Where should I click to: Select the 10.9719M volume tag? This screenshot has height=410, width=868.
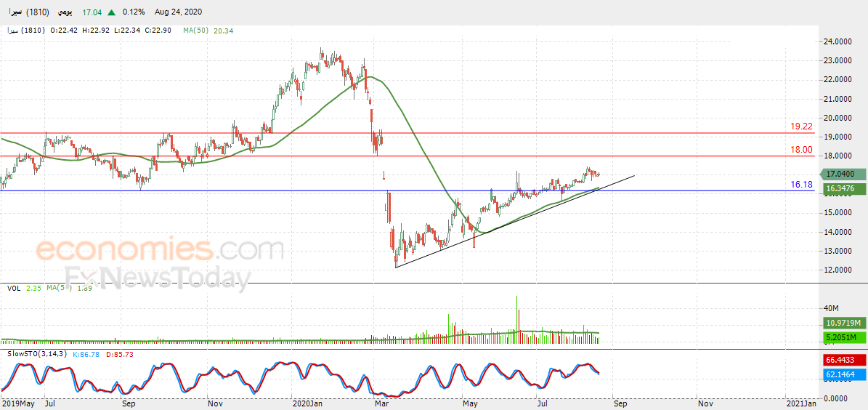pos(843,323)
